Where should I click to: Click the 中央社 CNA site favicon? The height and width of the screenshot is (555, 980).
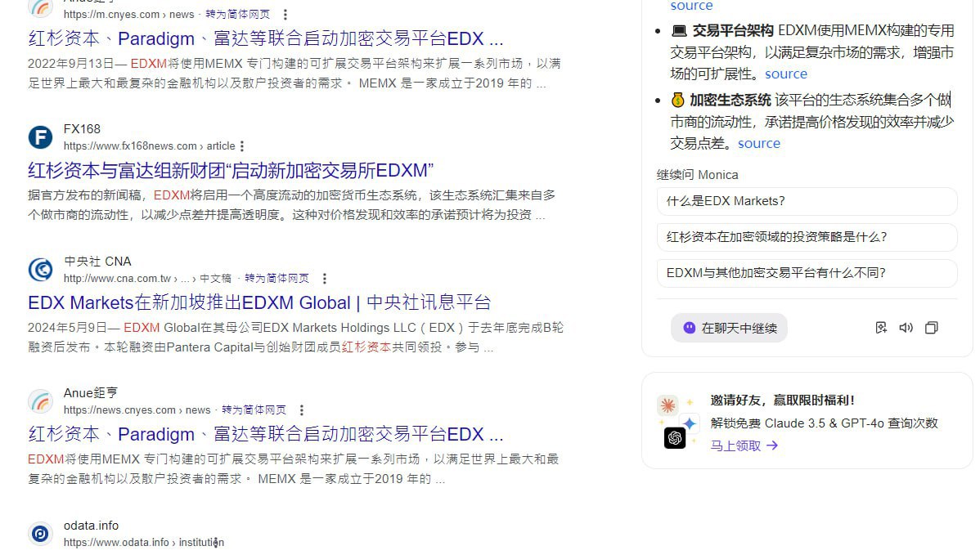[x=40, y=270]
